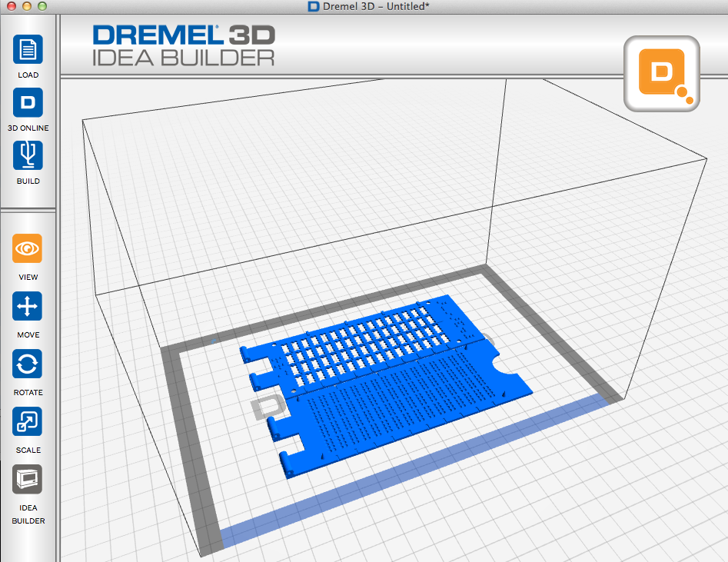Start the Build tool
728x562 pixels.
28,155
